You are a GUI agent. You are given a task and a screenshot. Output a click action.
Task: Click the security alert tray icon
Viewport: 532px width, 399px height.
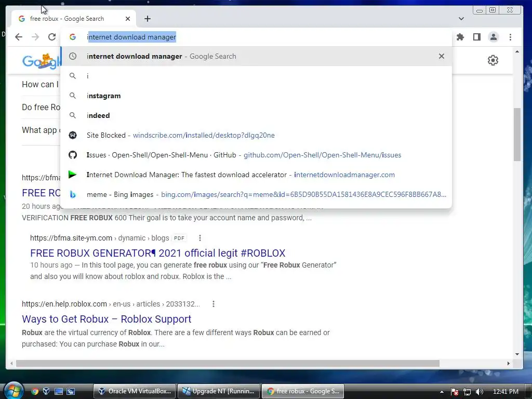click(455, 392)
